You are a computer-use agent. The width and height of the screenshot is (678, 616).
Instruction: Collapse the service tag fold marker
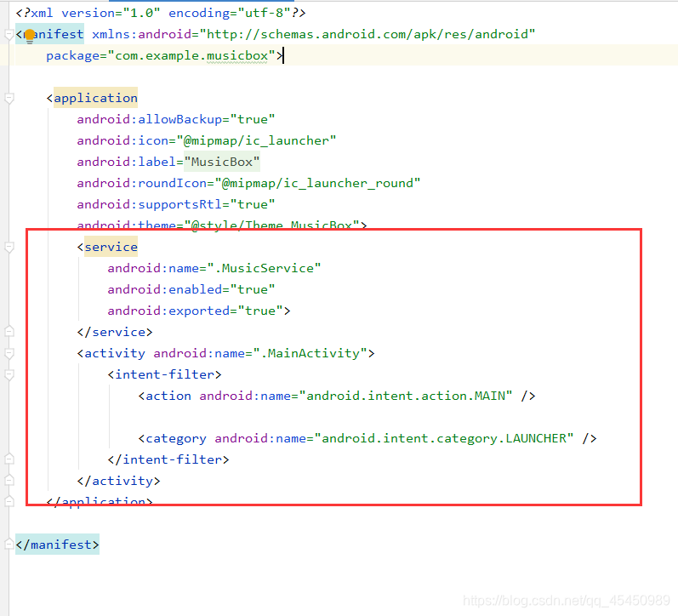point(9,247)
